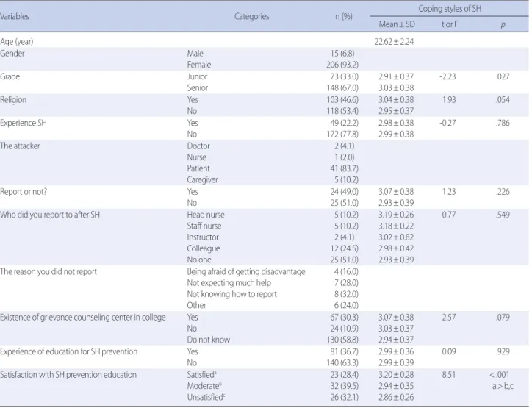Click 'Not expecting much help'
The height and width of the screenshot is (408, 532).
(229, 283)
